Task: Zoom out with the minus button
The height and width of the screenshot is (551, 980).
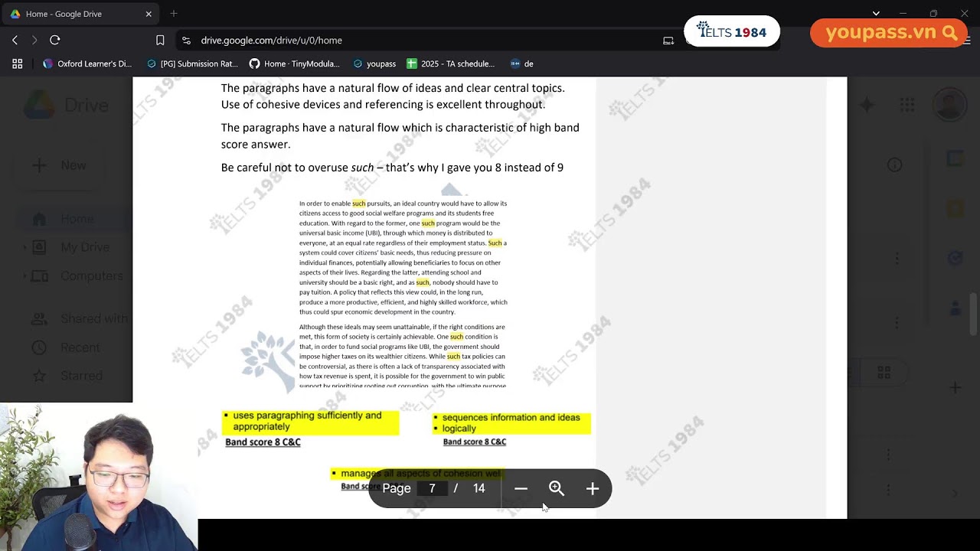Action: coord(521,488)
